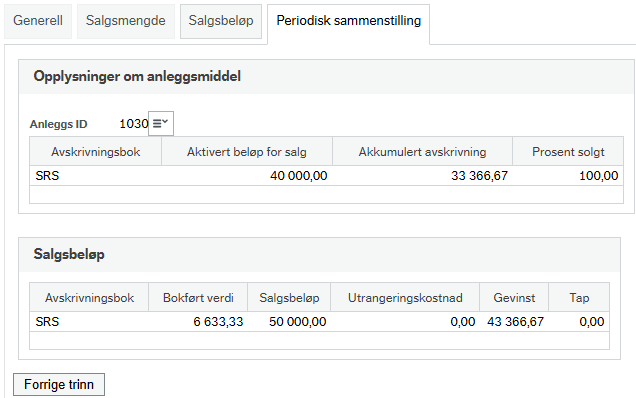Select the Salgsbeløp tab
This screenshot has height=398, width=636.
point(221,21)
